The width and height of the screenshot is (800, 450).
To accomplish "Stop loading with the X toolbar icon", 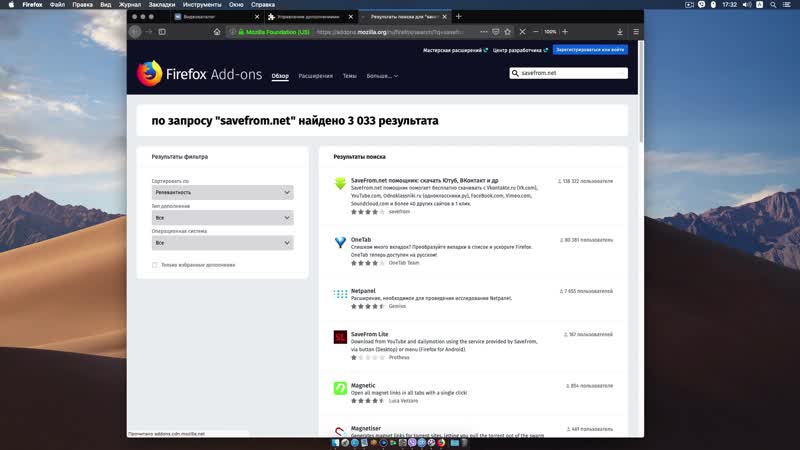I will [522, 32].
